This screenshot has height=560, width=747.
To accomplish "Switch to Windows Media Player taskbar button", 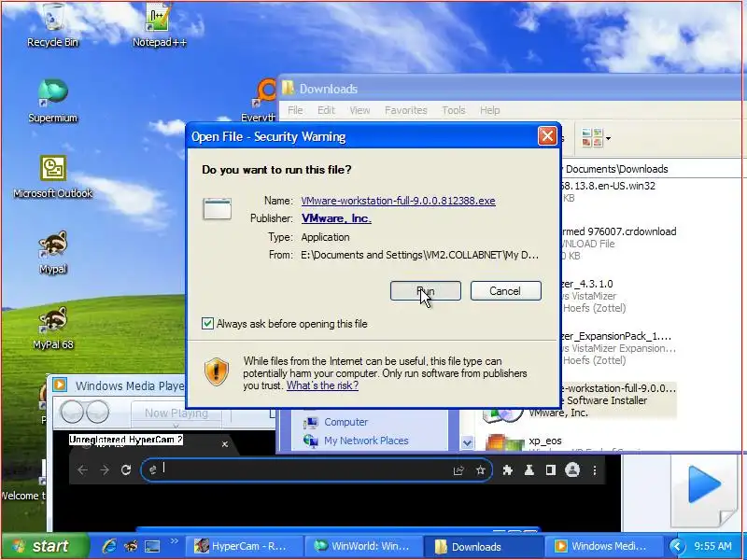I will (x=603, y=546).
